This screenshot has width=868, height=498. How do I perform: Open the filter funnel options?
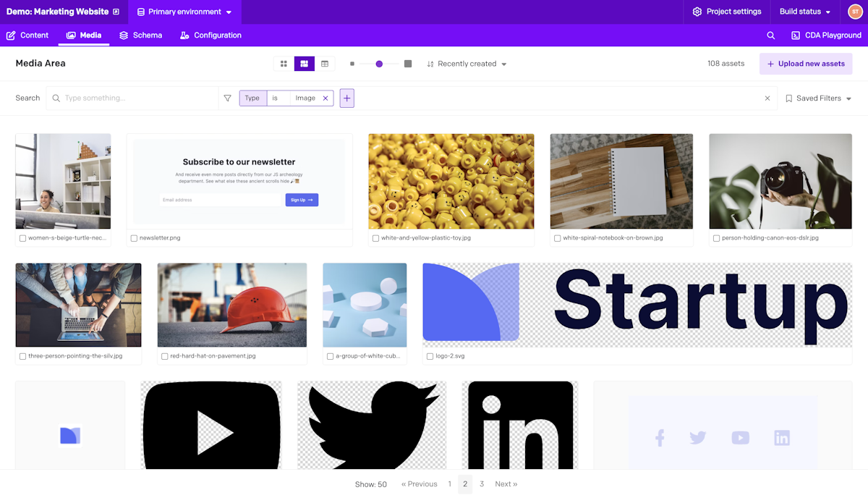point(227,98)
